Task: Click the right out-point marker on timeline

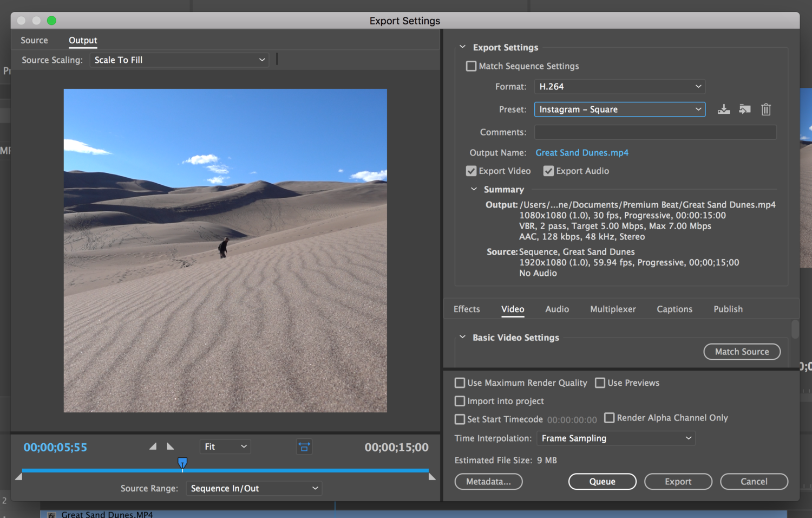Action: (x=431, y=477)
